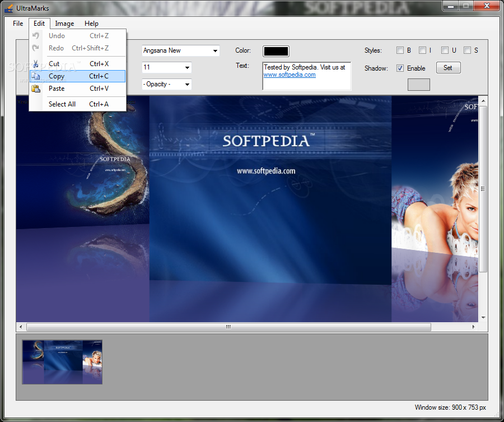Expand the Angsana New font dropdown

[215, 51]
